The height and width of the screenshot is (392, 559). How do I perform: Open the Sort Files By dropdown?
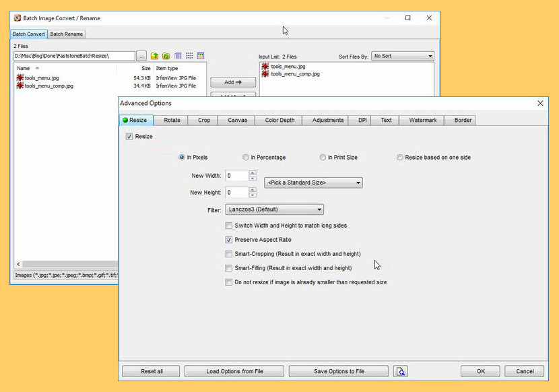[403, 56]
